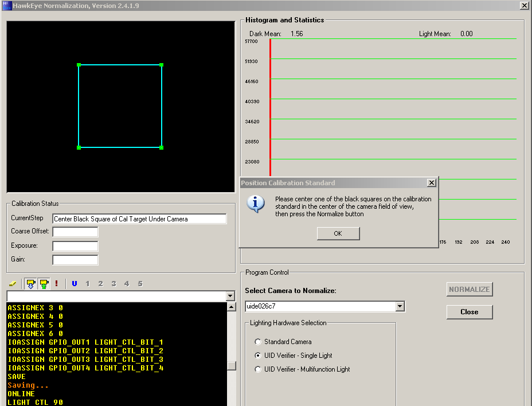
Task: Open the Select Camera to Normalize dropdown
Action: click(400, 306)
